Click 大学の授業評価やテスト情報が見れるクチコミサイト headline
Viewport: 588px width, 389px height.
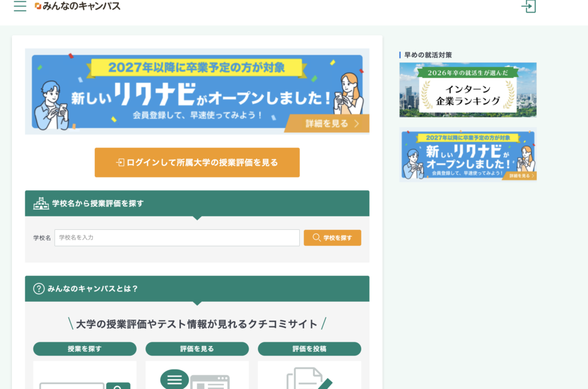(x=197, y=324)
